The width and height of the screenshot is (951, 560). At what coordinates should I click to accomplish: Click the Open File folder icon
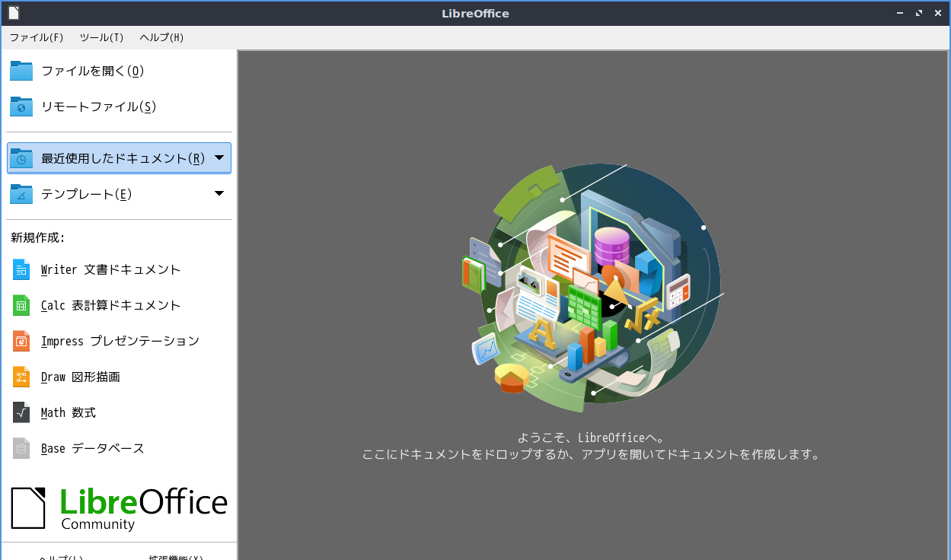(21, 71)
